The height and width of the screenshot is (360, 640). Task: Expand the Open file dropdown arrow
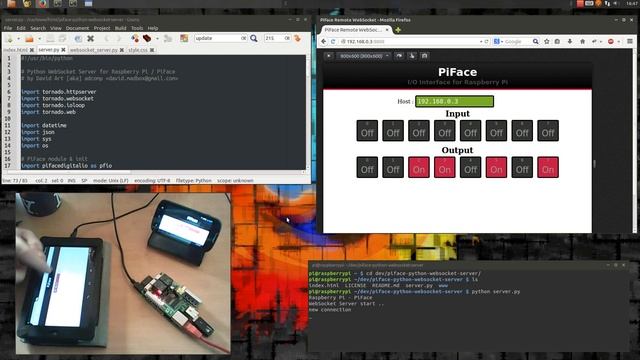39,39
